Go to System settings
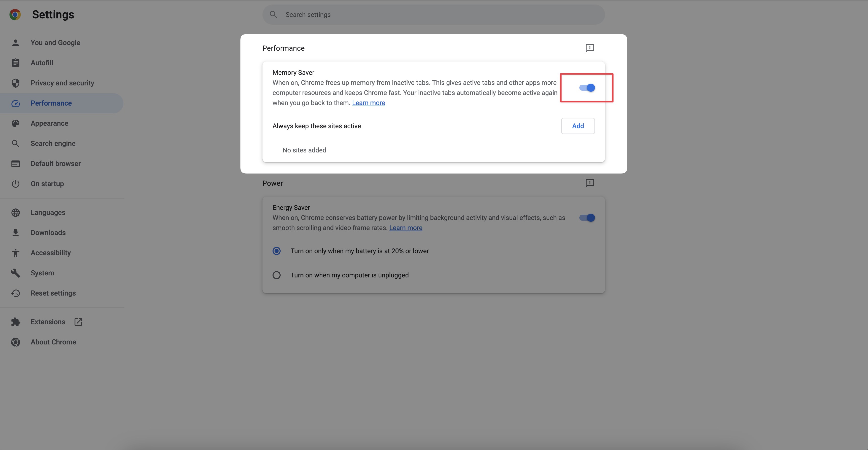This screenshot has height=450, width=868. coord(42,273)
